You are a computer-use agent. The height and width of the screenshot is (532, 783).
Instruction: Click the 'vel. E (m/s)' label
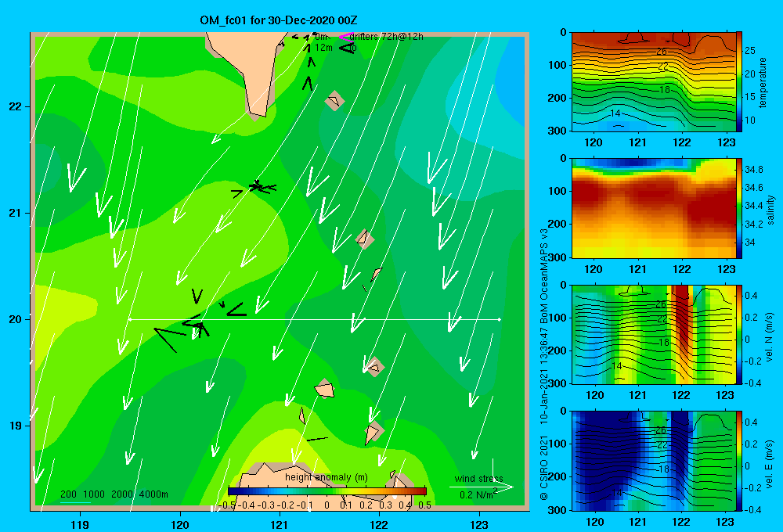[x=770, y=464]
